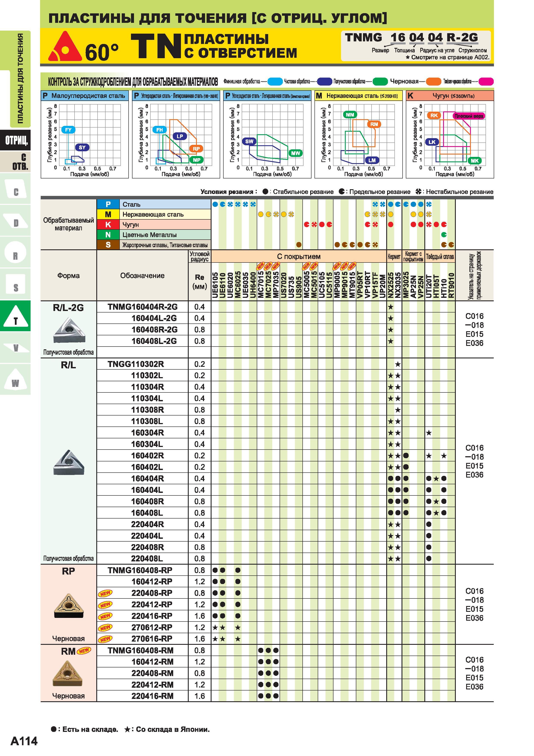Click the RP chipbreaker insert image
534x756 pixels.
click(x=69, y=606)
